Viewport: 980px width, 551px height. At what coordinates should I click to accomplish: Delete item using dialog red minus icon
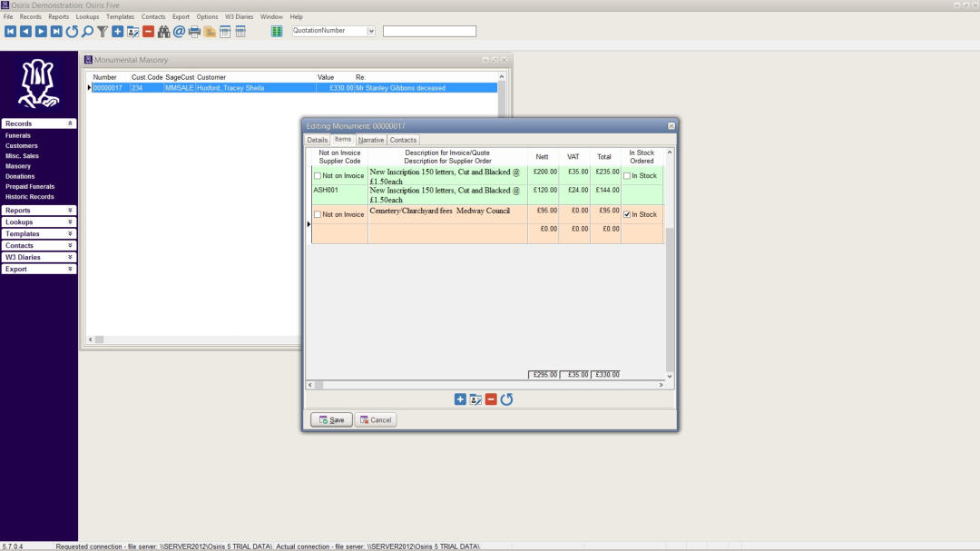coord(491,399)
